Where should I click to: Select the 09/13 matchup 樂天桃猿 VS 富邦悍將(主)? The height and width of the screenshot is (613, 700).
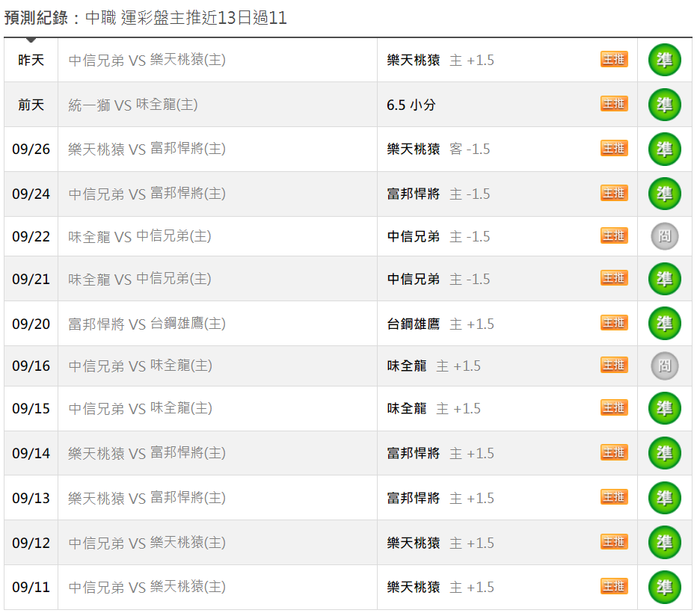point(147,498)
